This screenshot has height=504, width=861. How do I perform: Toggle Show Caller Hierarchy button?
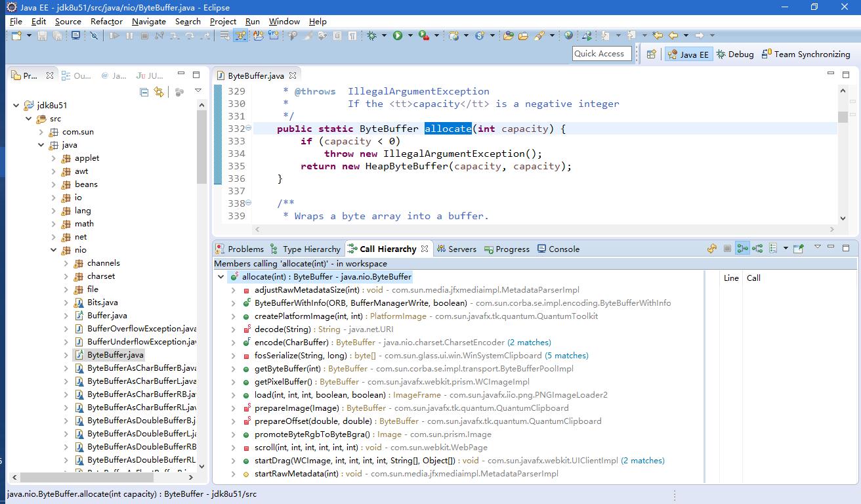pyautogui.click(x=742, y=248)
